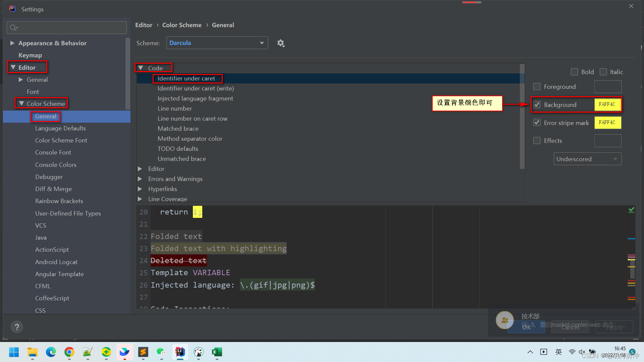Screen dimensions: 644x362
Task: Select Language Defaults in the sidebar
Action: point(60,128)
